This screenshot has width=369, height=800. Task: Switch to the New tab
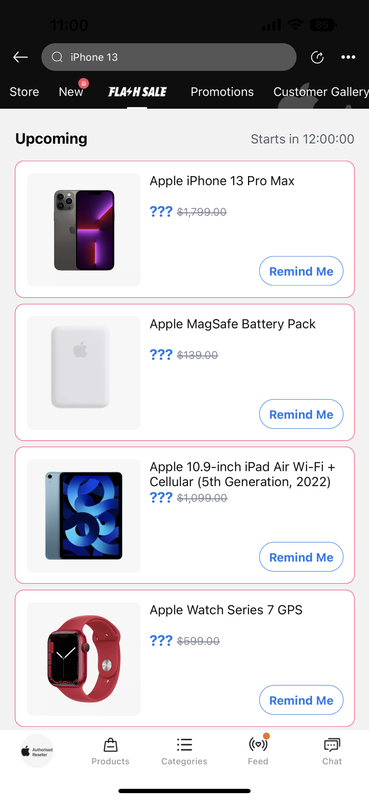coord(71,92)
